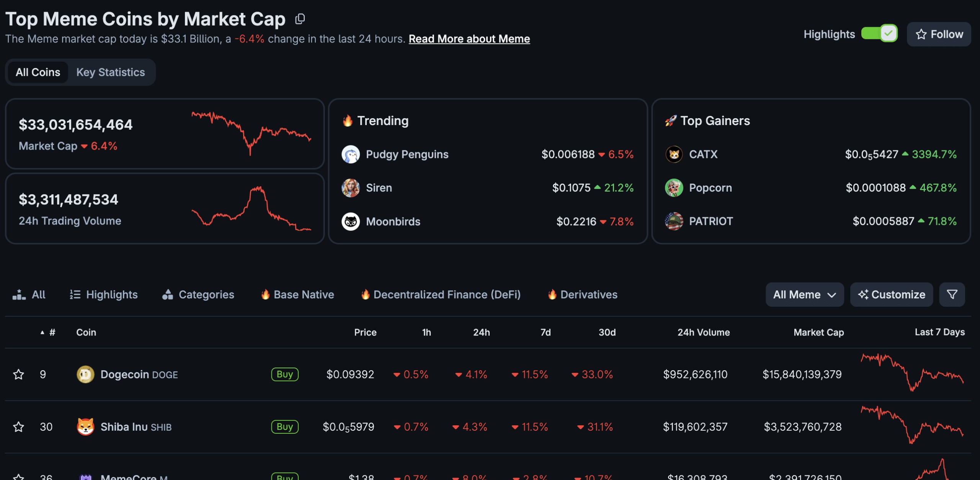Sort by 1h change column
The height and width of the screenshot is (480, 980).
point(426,332)
